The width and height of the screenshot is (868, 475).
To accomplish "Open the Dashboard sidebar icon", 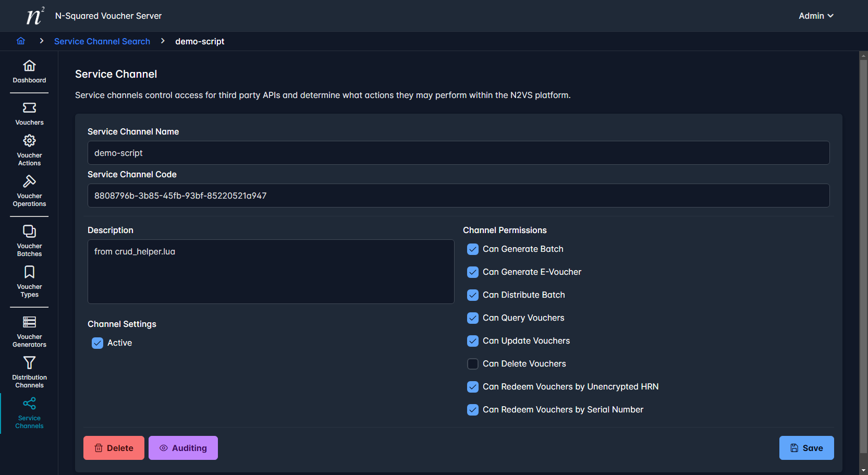I will click(x=29, y=66).
